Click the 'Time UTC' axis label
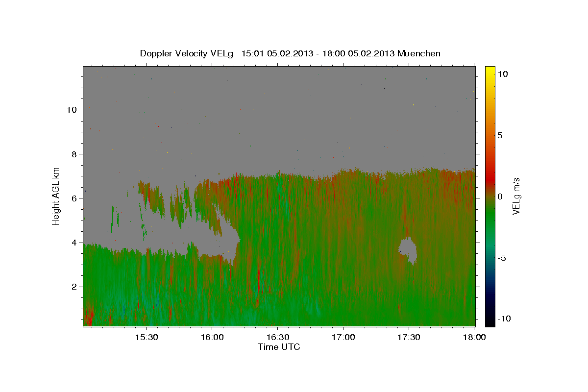This screenshot has height=392, width=588. tap(279, 347)
